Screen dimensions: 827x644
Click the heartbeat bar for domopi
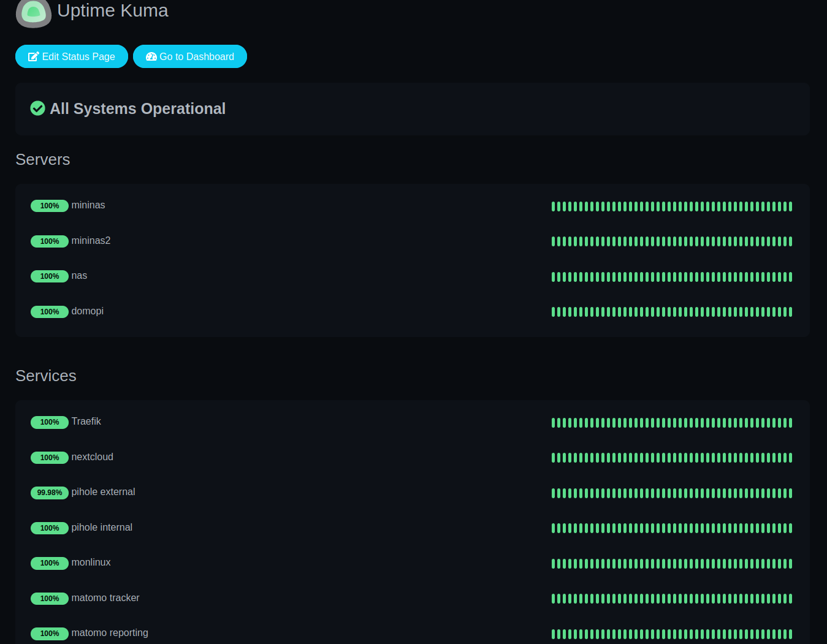coord(672,312)
